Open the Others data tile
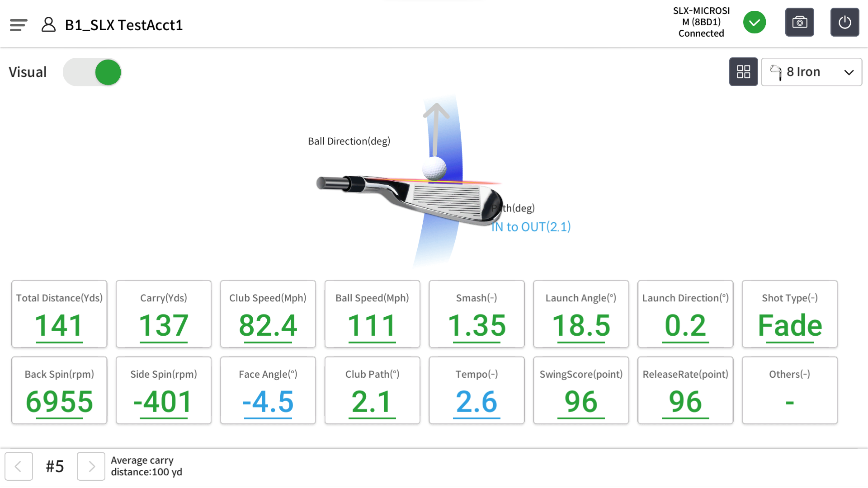Screen dimensions: 868x488 click(789, 390)
